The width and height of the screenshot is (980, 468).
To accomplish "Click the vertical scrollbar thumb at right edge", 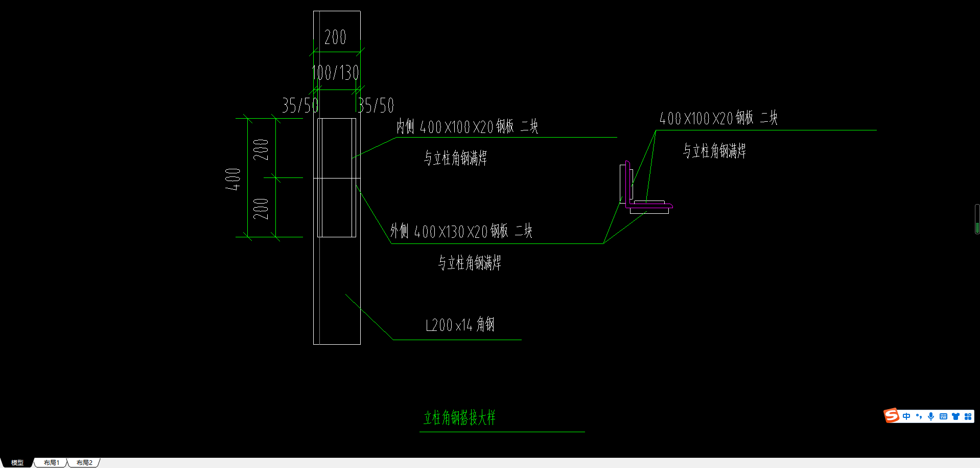I will [977, 219].
